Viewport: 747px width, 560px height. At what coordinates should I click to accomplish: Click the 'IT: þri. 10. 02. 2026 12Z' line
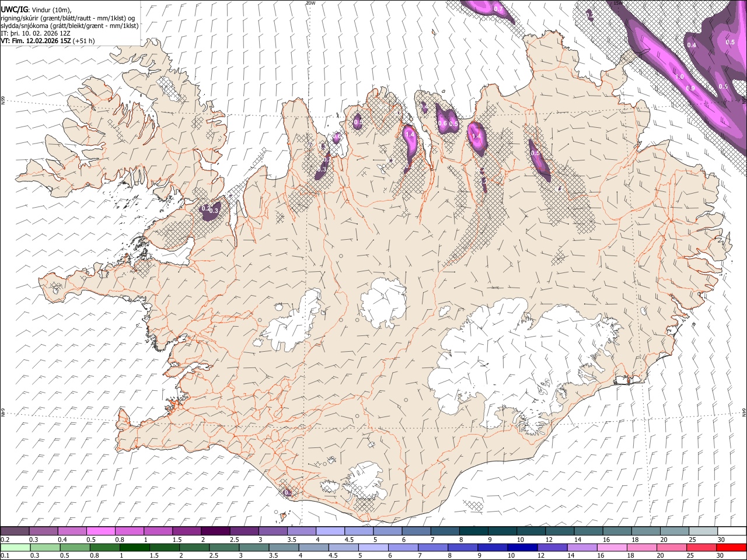pos(36,33)
